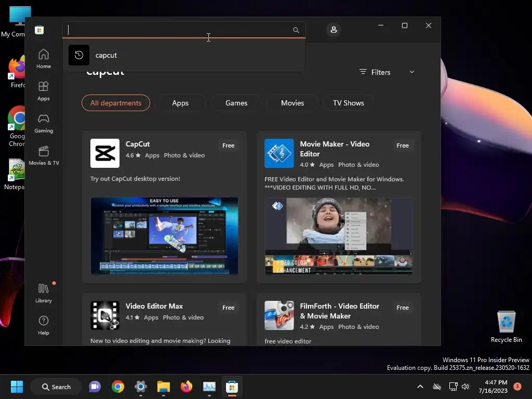
Task: Click the Filters chevron arrow
Action: click(412, 72)
